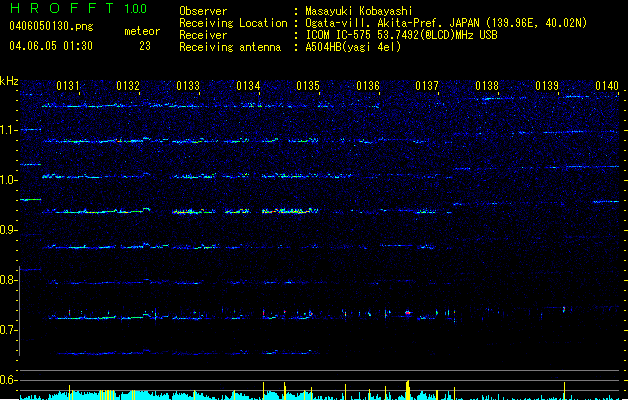Click the 0132 time marker
The width and height of the screenshot is (629, 400).
[128, 86]
